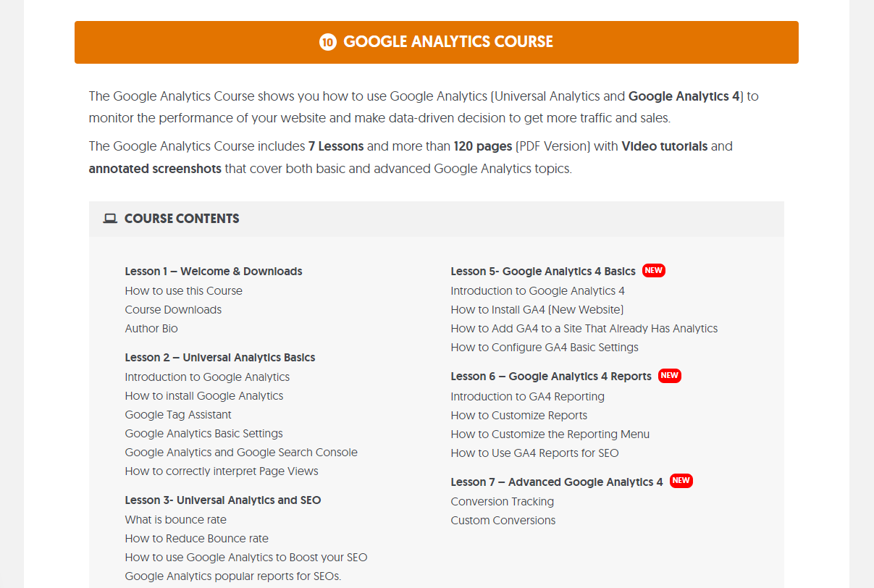Open How to Install GA4 (New Website)
Image resolution: width=874 pixels, height=588 pixels.
pos(537,309)
